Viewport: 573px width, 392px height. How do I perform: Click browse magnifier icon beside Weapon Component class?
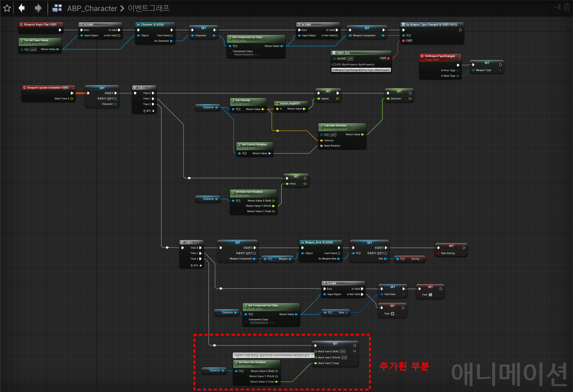pos(259,55)
